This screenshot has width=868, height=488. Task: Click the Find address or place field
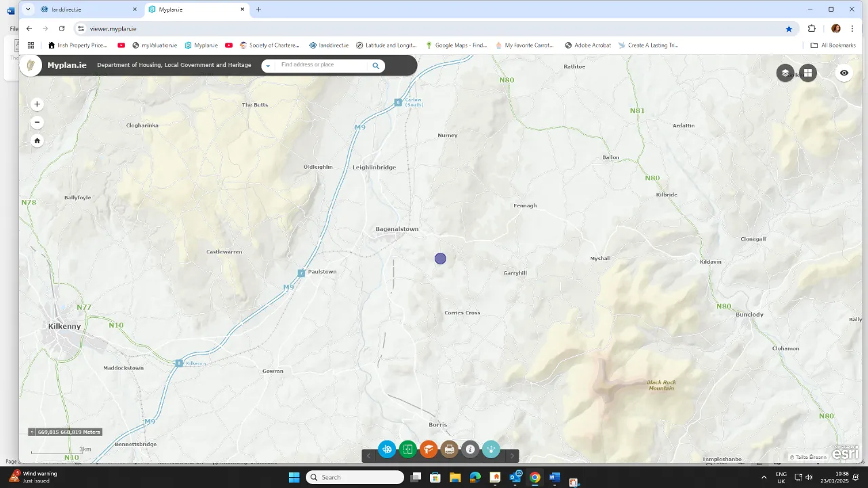[x=322, y=65]
